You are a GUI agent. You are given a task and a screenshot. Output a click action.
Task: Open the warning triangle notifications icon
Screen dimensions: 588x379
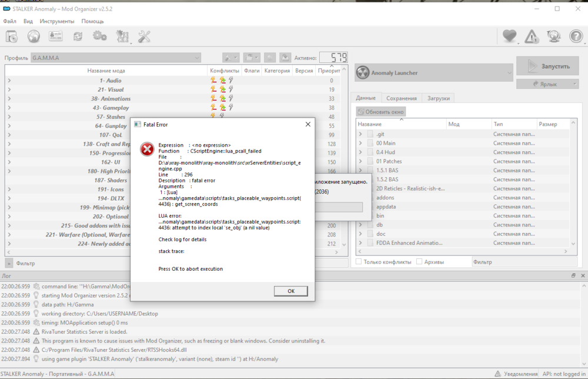coord(532,36)
